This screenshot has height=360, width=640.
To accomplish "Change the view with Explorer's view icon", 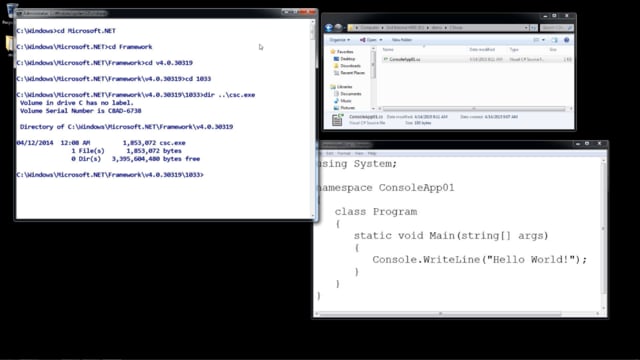I will click(536, 40).
